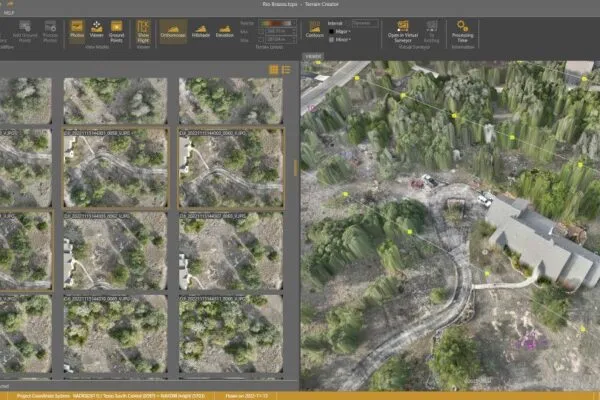Viewport: 600px width, 400px height.
Task: Expand the Major contour dropdown
Action: coord(343,31)
